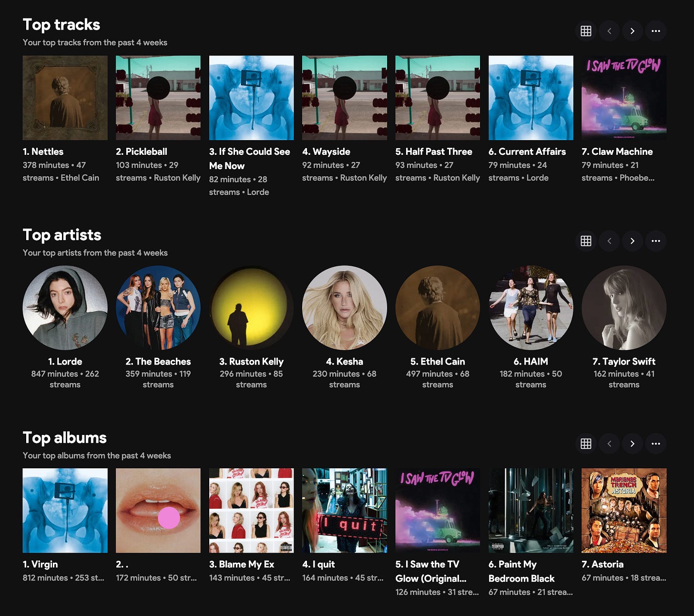
Task: Click the '1. Nettles' track title
Action: (x=43, y=151)
